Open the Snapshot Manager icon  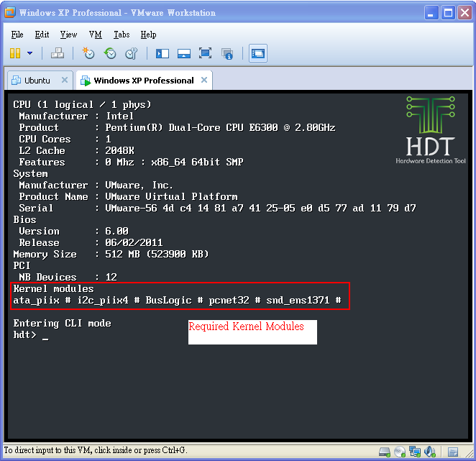(132, 53)
